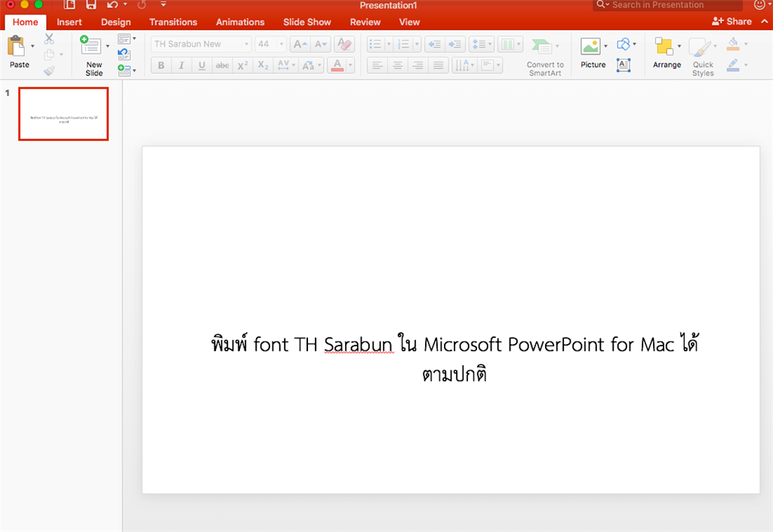Open the View tab
Screen dimensions: 773x532
point(409,22)
